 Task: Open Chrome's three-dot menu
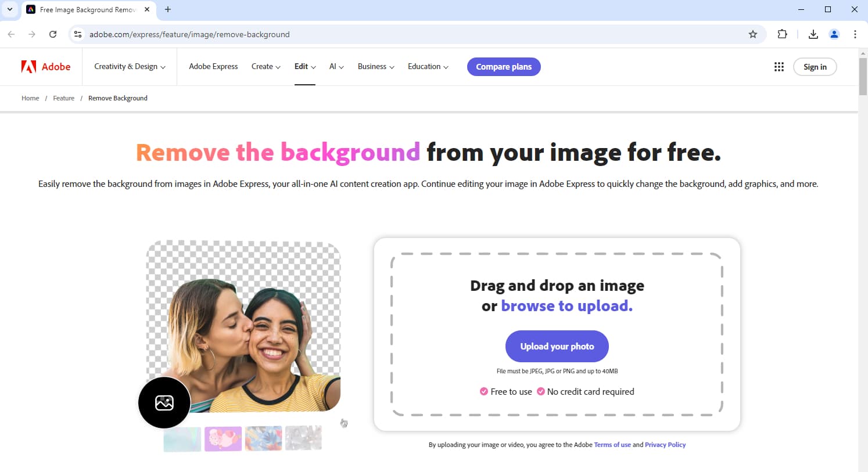click(x=855, y=34)
